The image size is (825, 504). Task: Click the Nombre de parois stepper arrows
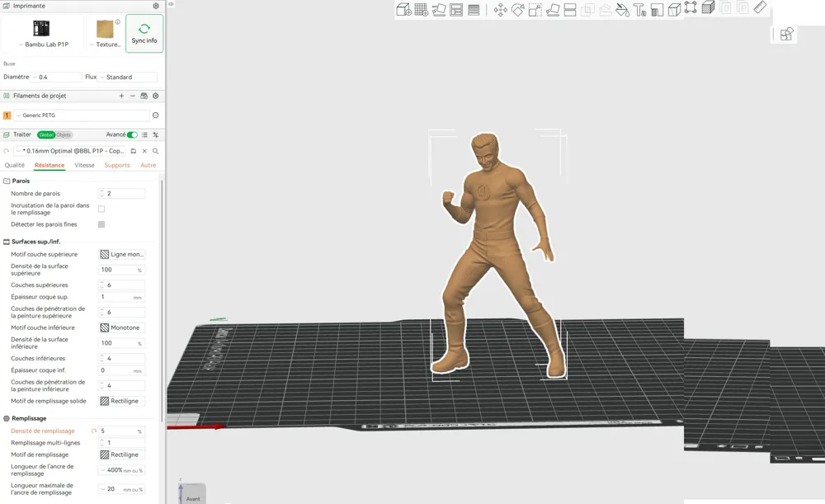(x=101, y=194)
